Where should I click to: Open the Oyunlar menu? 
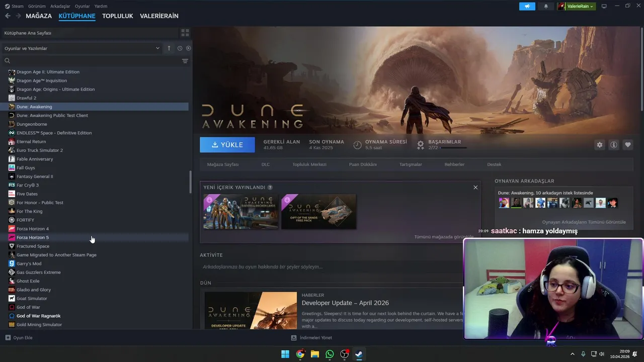pos(83,6)
